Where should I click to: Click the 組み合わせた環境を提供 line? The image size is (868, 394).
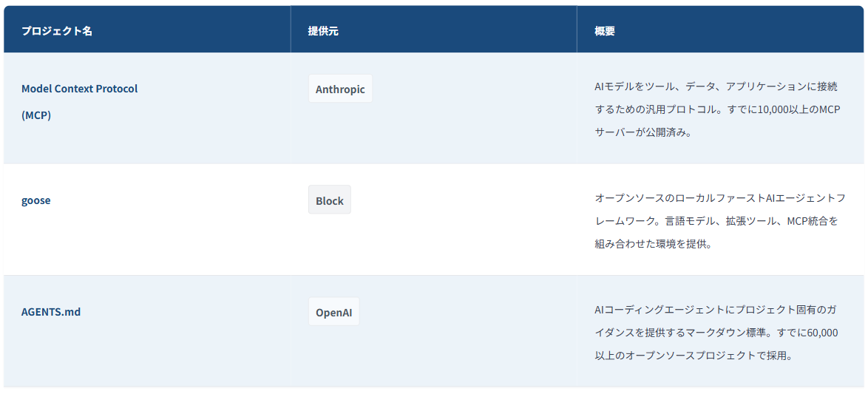(653, 243)
